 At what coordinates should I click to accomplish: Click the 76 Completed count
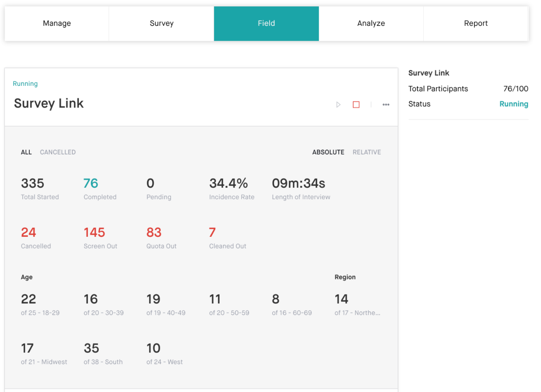coord(91,183)
